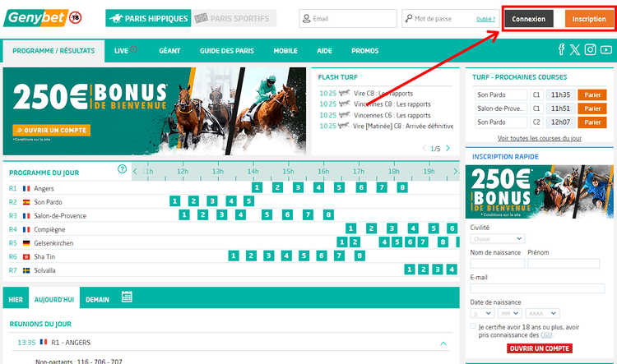The width and height of the screenshot is (617, 364).
Task: Open Guide des Paris menu
Action: [227, 51]
